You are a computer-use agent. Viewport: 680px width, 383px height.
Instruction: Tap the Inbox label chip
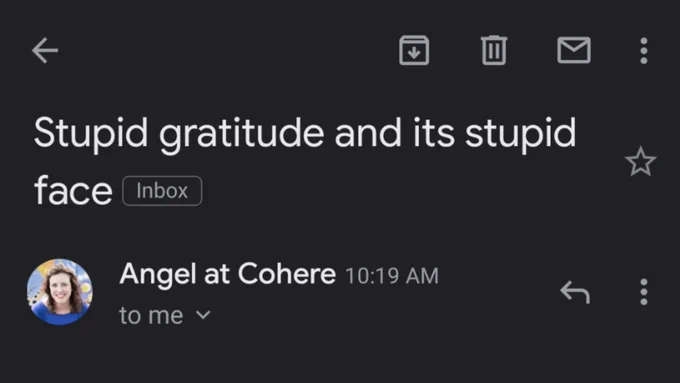click(162, 191)
